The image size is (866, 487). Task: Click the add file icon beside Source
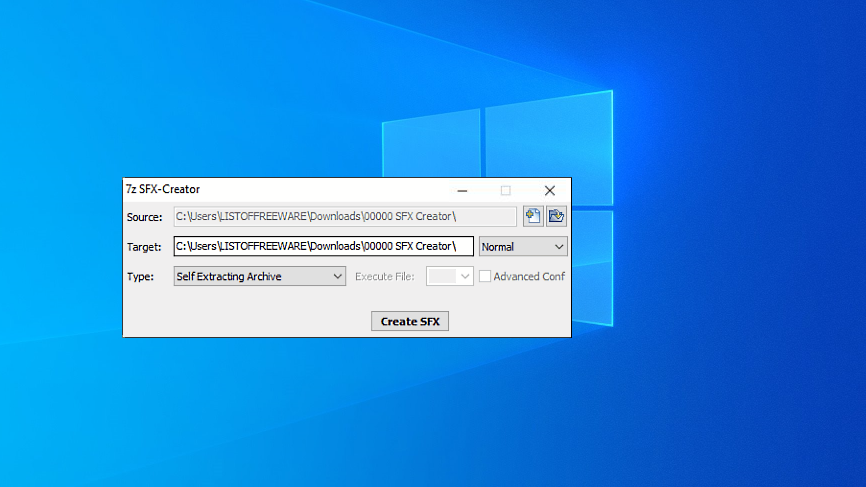click(x=533, y=216)
